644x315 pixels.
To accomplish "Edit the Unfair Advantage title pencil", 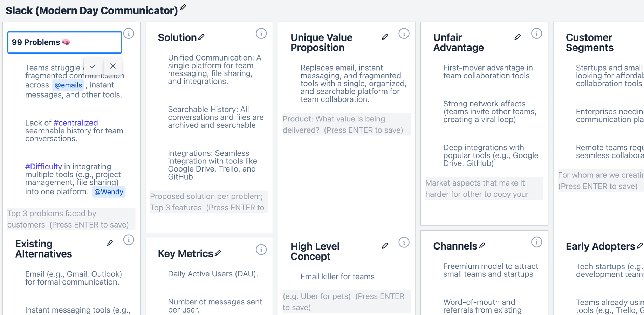I will [x=518, y=37].
